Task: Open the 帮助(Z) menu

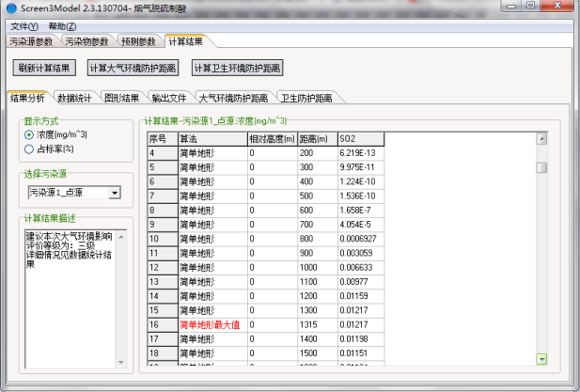Action: 62,26
